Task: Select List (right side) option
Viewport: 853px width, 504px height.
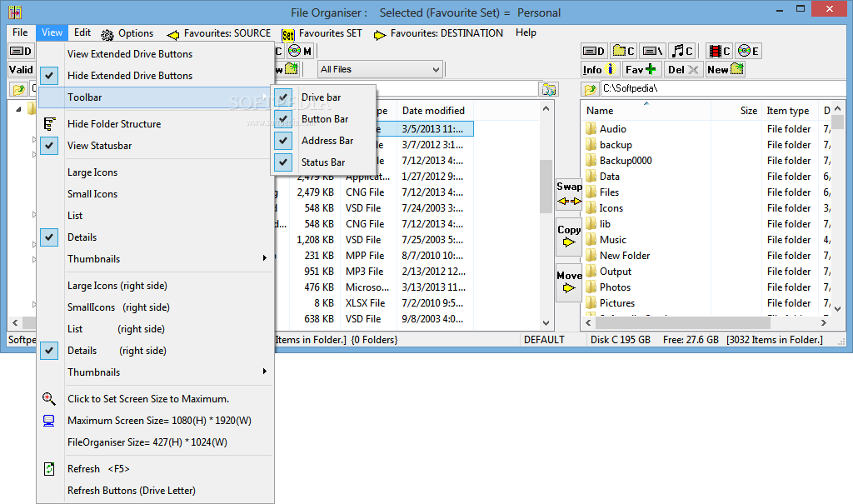Action: pos(155,329)
